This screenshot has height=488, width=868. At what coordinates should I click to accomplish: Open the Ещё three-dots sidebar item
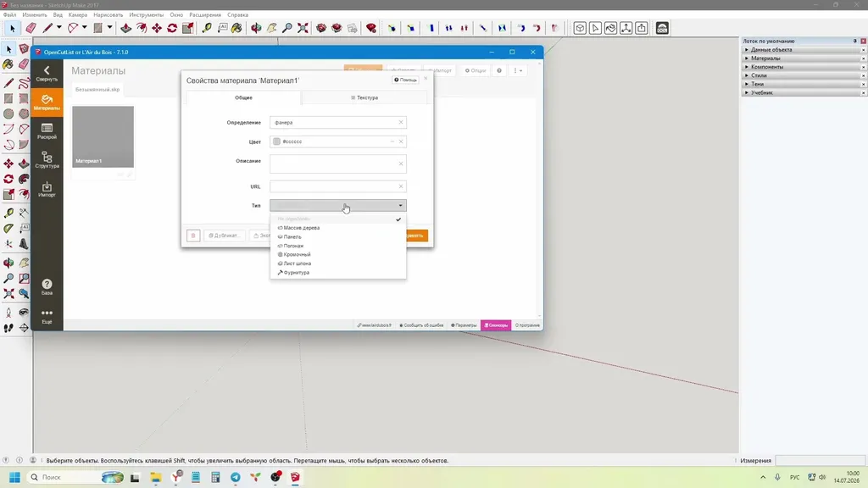[47, 316]
